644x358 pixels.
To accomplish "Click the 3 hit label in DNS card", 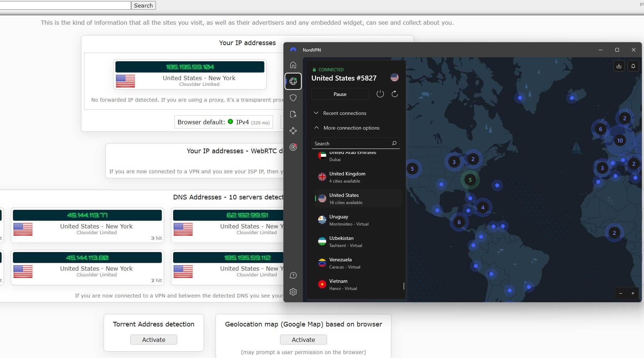I will (x=156, y=238).
